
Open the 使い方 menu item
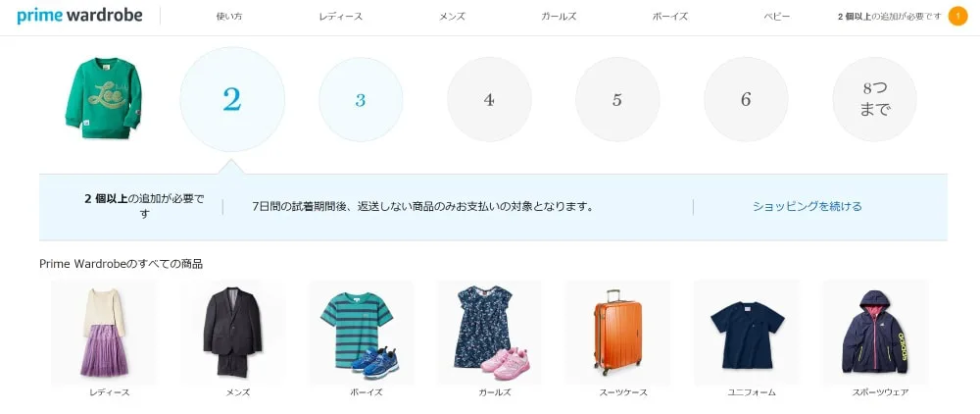click(228, 17)
